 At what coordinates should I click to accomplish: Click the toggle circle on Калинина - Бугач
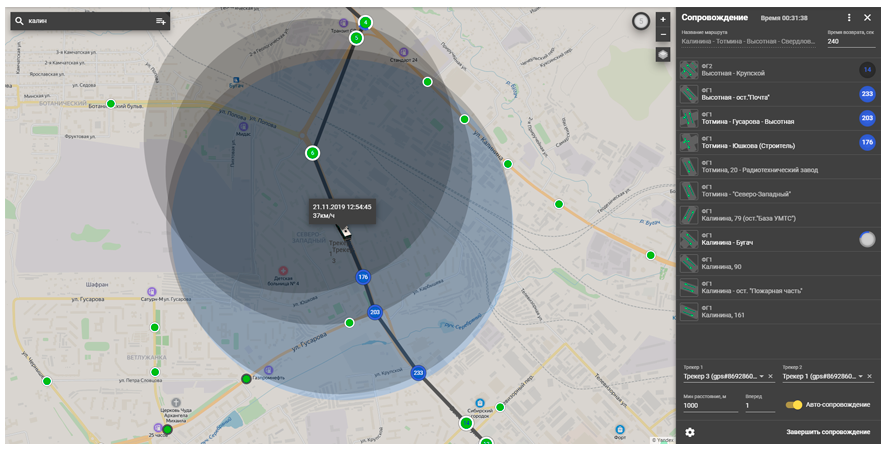coord(867,240)
